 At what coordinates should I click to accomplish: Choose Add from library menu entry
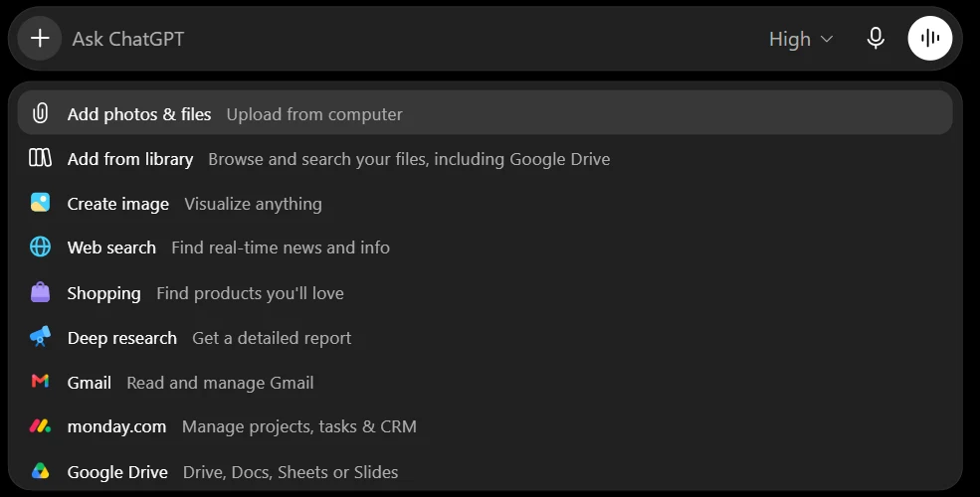point(485,159)
